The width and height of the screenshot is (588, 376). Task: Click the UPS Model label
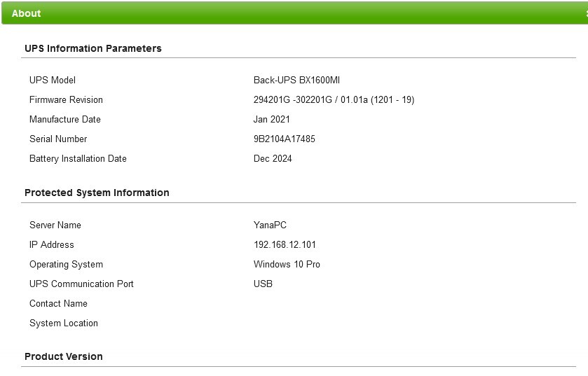[x=53, y=80]
